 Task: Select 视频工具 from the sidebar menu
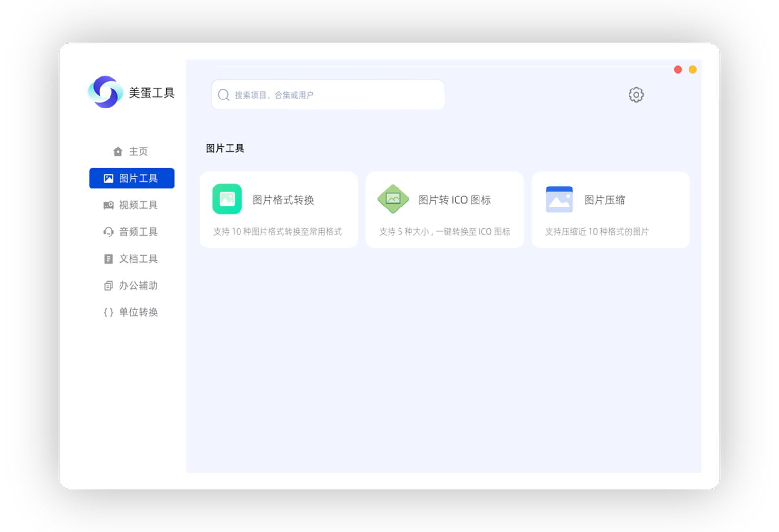click(x=138, y=205)
